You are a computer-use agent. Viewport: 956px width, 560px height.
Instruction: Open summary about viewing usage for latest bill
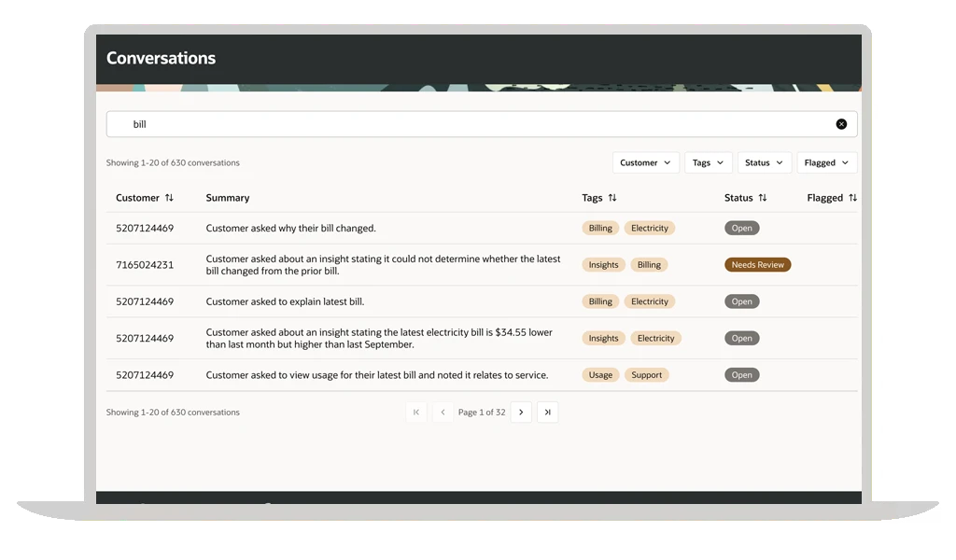[377, 375]
